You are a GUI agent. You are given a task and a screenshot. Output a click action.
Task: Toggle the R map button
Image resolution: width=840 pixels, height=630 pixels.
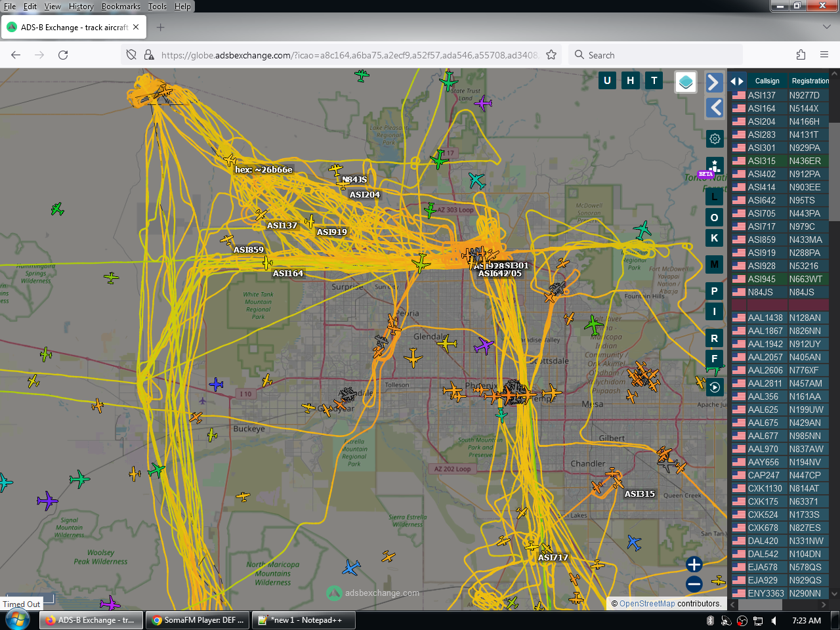click(x=715, y=339)
